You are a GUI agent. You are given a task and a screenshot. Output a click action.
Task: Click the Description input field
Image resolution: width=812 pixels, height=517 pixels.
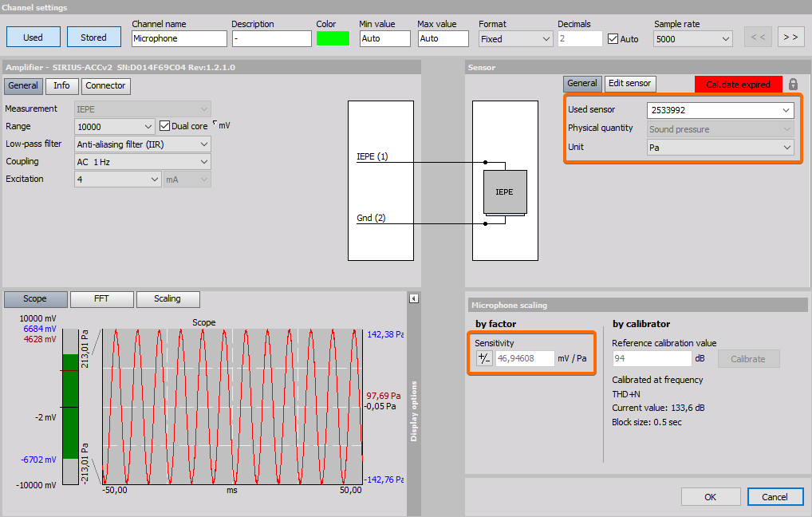click(272, 39)
